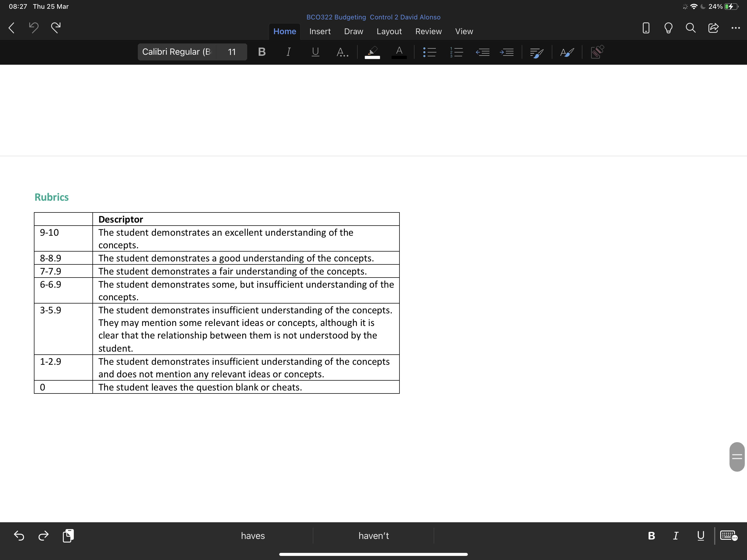Toggle Underline in bottom keyboard bar
This screenshot has width=747, height=560.
click(701, 536)
